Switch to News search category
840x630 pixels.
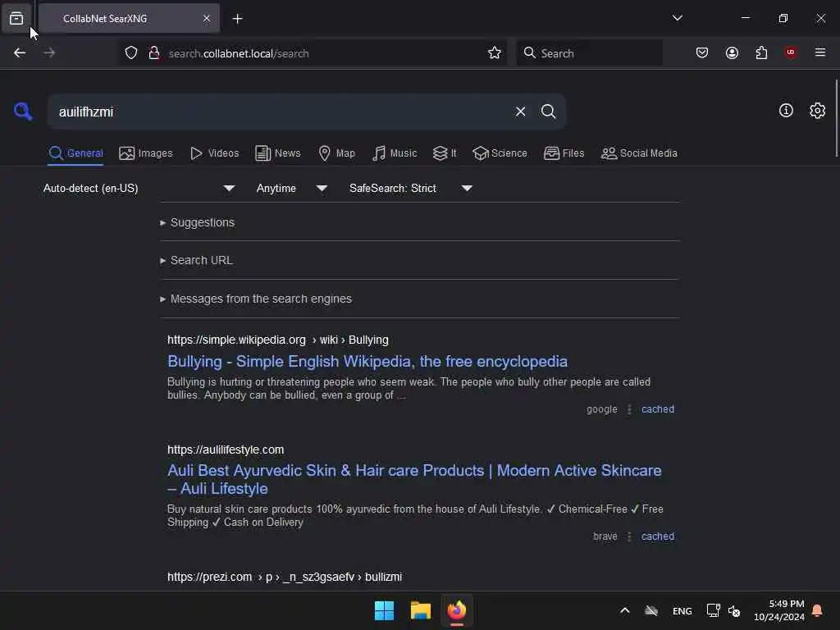[277, 153]
